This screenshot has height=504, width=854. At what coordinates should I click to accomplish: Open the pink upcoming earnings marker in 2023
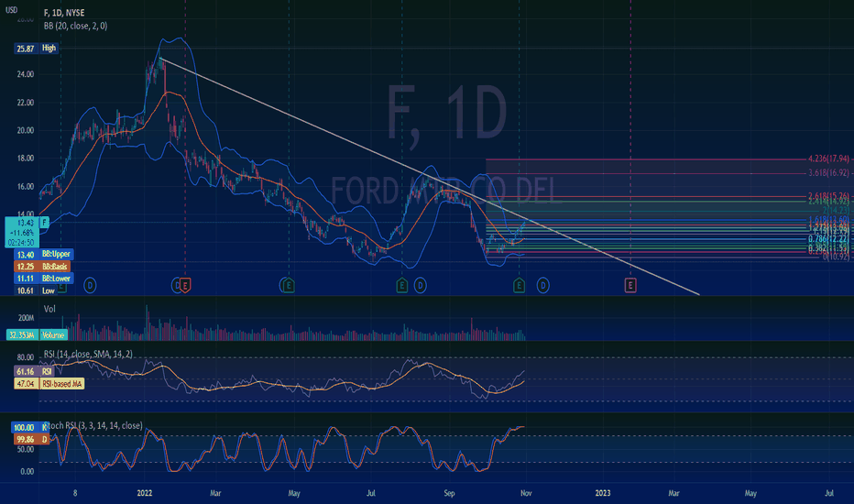point(630,285)
